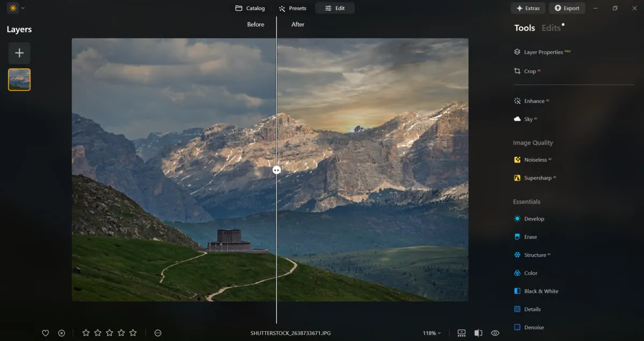The width and height of the screenshot is (644, 341).
Task: Open the Extras panel
Action: click(x=528, y=8)
